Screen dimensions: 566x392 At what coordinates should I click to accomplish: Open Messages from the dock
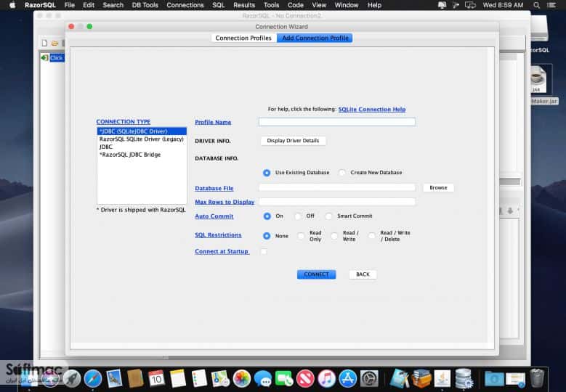263,379
